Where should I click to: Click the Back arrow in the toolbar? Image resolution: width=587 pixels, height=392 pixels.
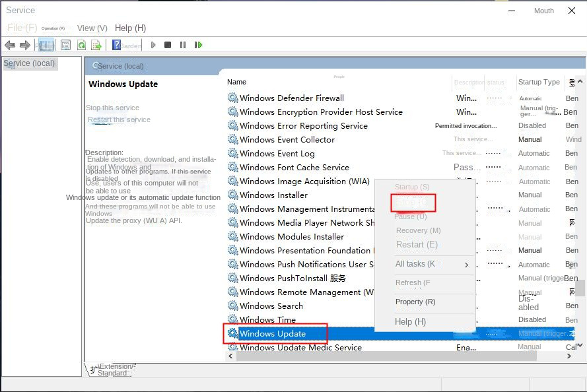[10, 45]
